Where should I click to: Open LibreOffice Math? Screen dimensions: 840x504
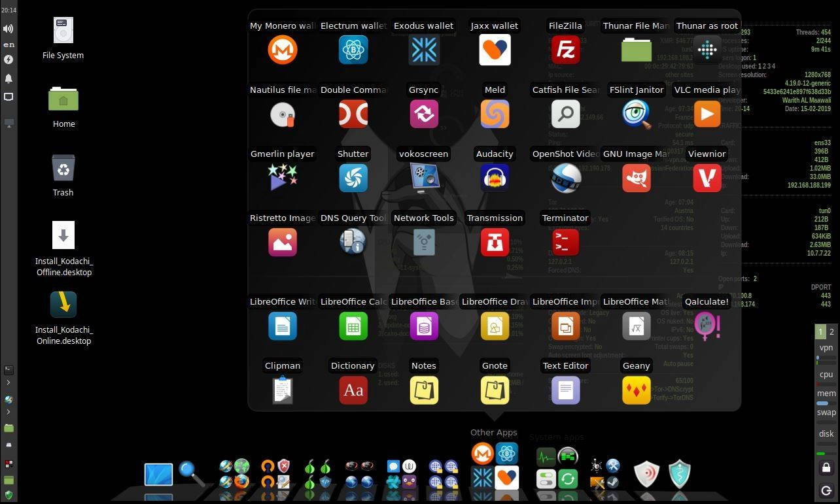click(636, 326)
